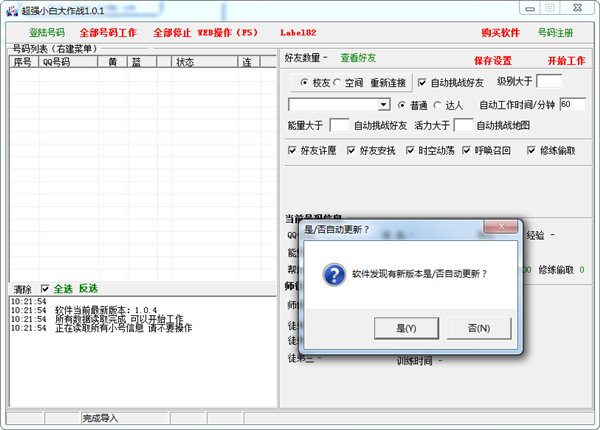The width and height of the screenshot is (600, 430).
Task: Toggle 好友安抚 checkbox
Action: pyautogui.click(x=351, y=150)
